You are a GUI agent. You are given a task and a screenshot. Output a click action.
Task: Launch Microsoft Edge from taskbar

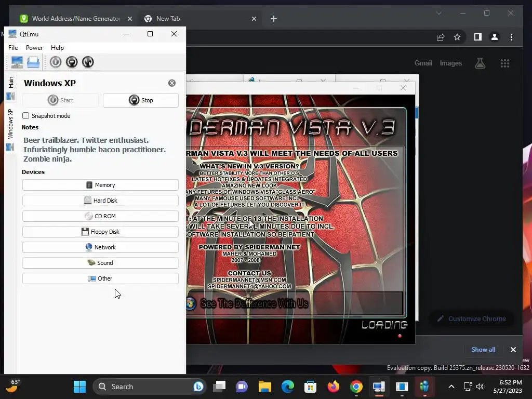pyautogui.click(x=288, y=387)
